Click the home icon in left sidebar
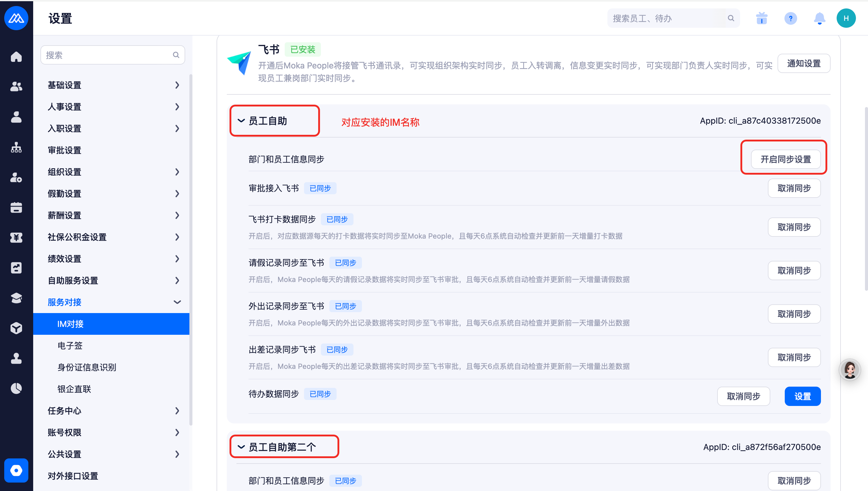 16,57
